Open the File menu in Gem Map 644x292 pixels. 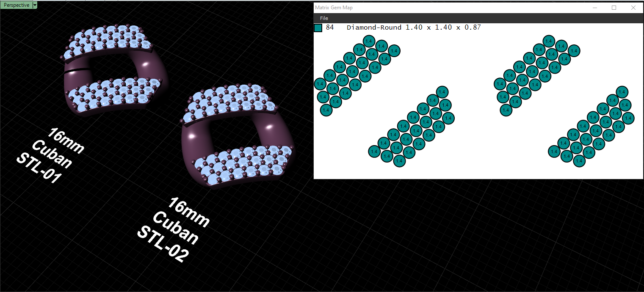coord(324,18)
